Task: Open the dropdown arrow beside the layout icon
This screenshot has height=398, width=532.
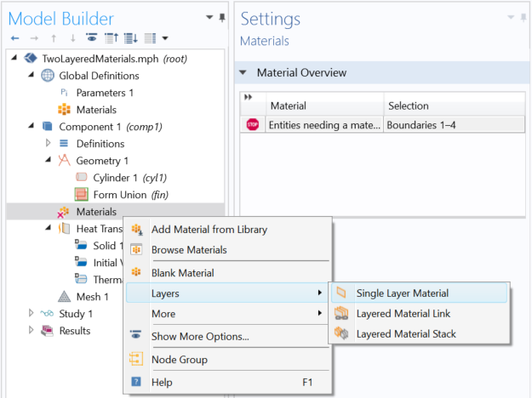Action: 165,38
